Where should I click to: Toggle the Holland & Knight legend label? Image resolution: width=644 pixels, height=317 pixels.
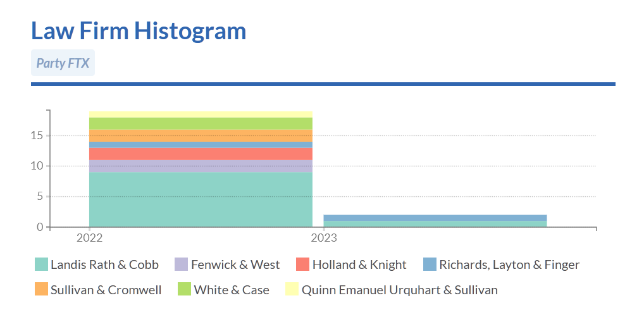click(359, 264)
